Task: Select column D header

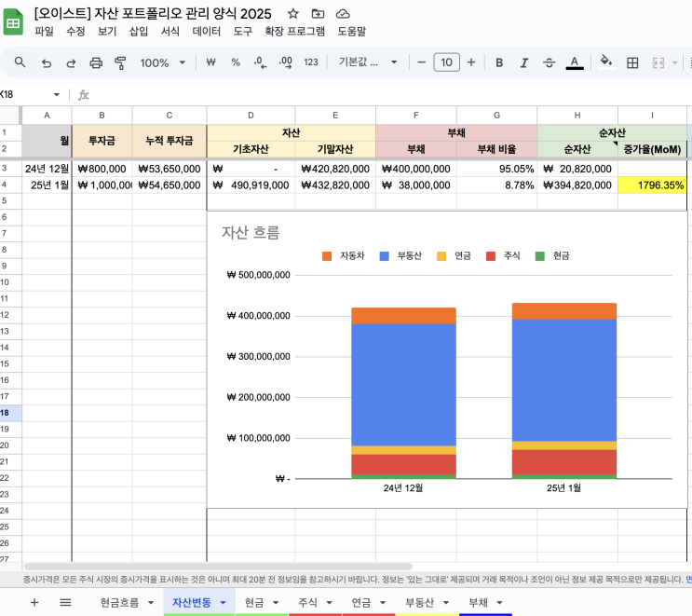Action: (x=251, y=116)
